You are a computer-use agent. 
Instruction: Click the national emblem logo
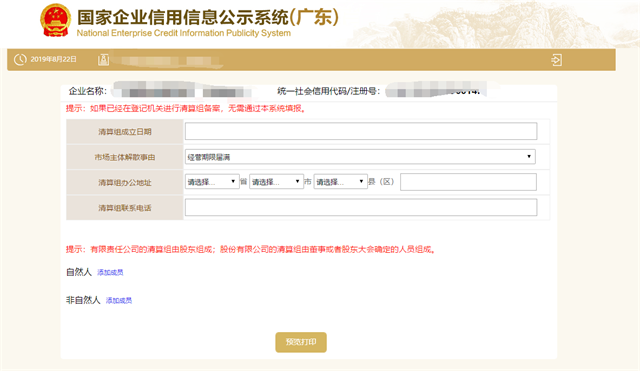click(56, 20)
